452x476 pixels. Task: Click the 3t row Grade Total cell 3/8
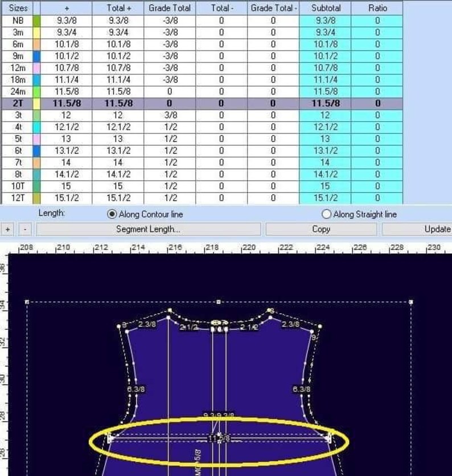tap(170, 115)
